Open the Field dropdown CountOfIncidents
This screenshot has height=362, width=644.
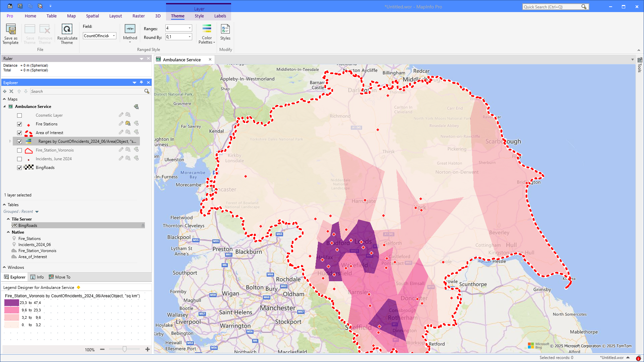click(114, 36)
